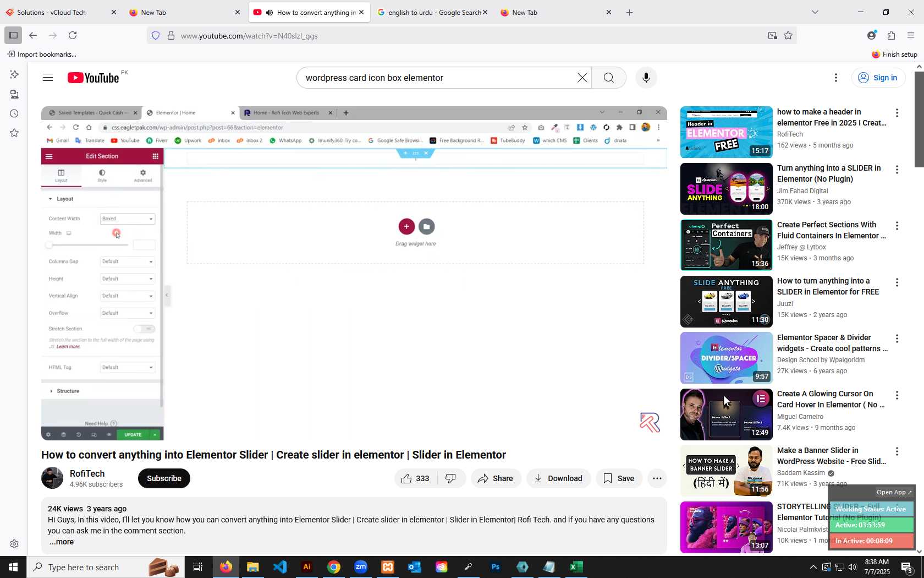Click Finish setup button
This screenshot has width=924, height=578.
(x=894, y=54)
